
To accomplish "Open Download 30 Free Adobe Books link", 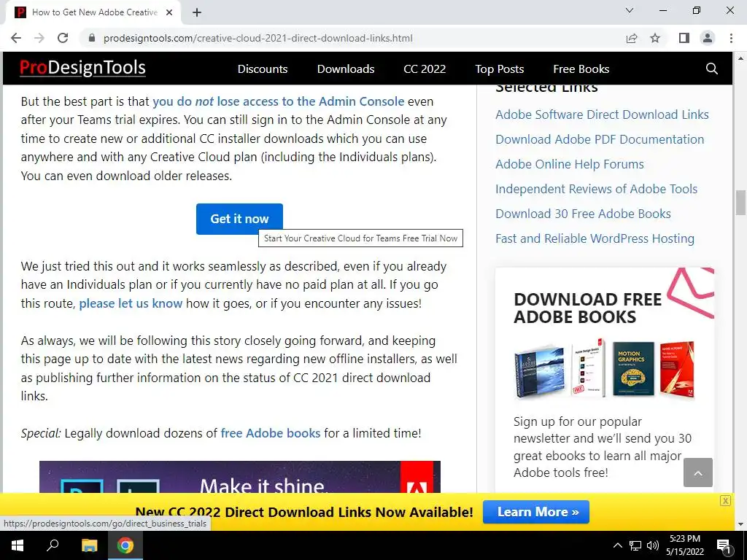I will [x=583, y=214].
